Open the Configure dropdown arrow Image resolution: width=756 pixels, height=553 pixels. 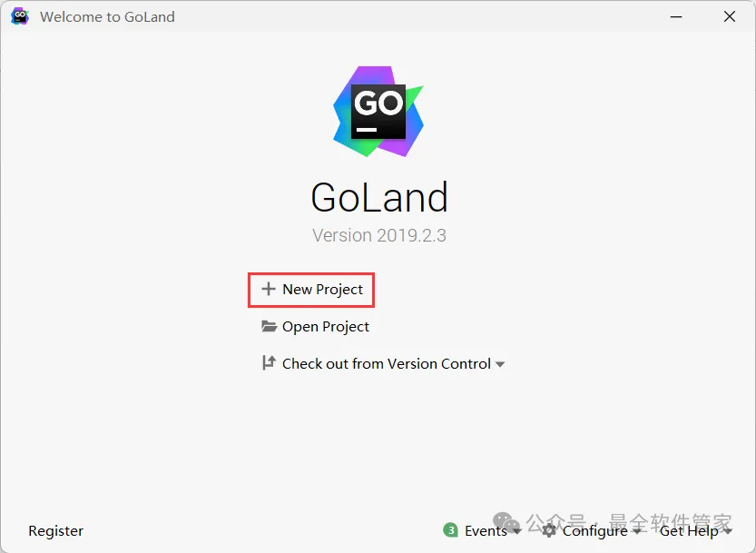click(x=637, y=531)
